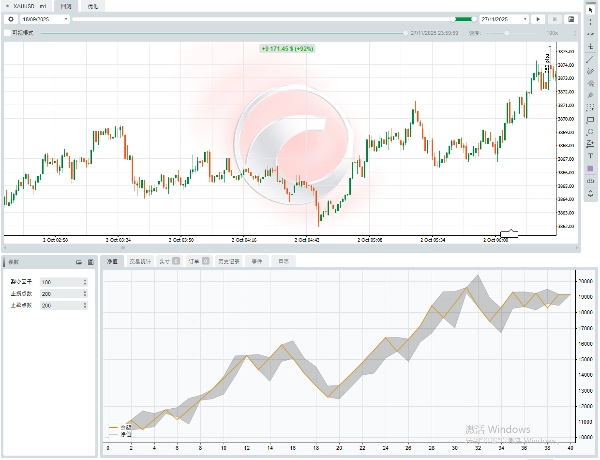600x460 pixels.
Task: Switch to the history records tab
Action: point(228,261)
